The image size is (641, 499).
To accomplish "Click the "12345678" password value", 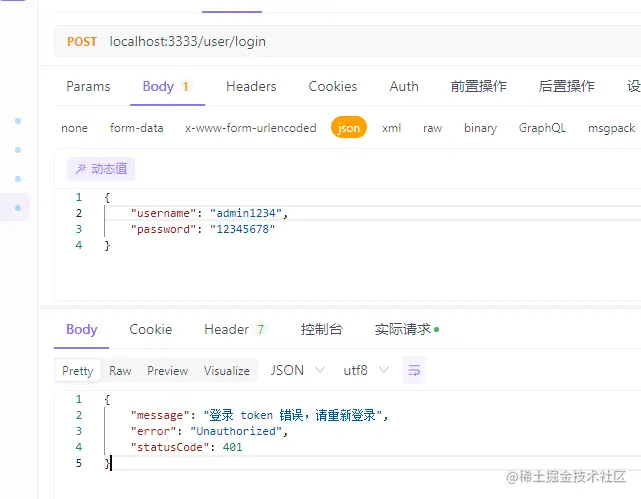I will [x=242, y=229].
